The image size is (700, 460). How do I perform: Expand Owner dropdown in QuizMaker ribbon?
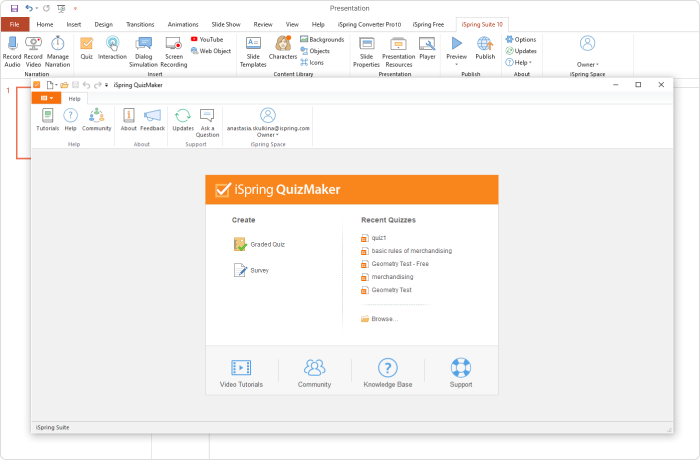(x=268, y=135)
